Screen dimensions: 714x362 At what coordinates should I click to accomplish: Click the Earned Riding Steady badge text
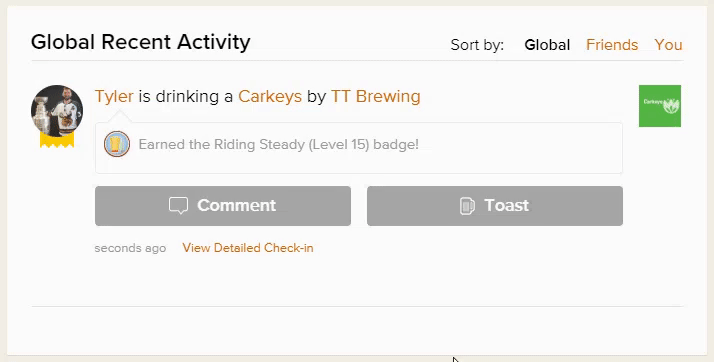click(x=278, y=144)
